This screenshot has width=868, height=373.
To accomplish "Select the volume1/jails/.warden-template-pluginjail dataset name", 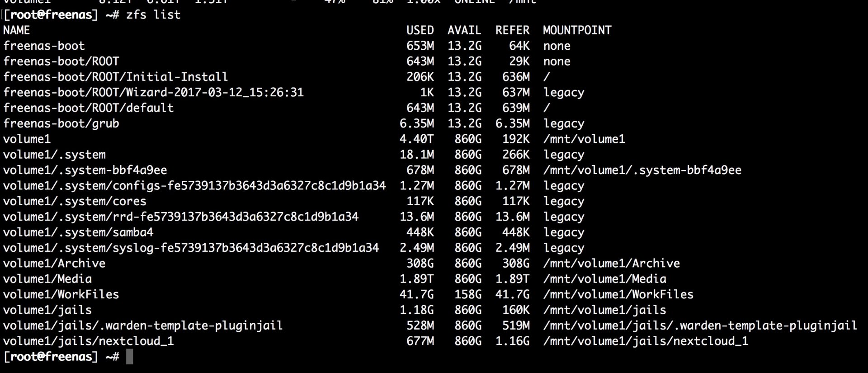I will point(143,326).
